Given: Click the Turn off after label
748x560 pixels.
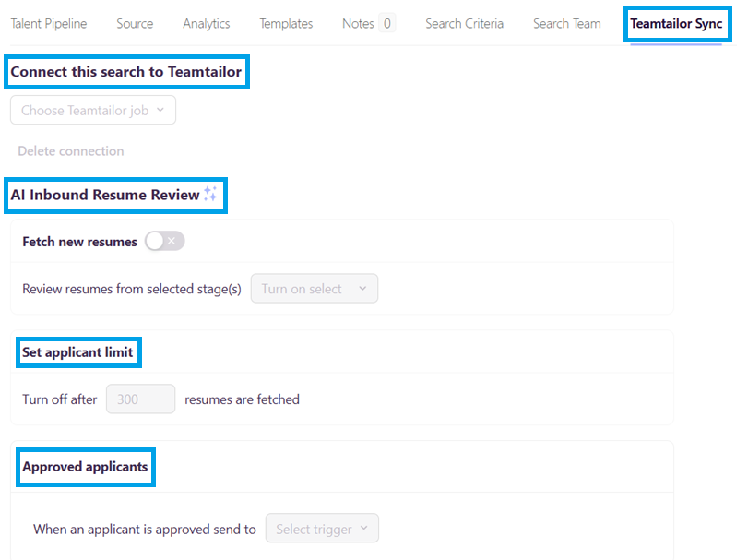Looking at the screenshot, I should pos(60,399).
